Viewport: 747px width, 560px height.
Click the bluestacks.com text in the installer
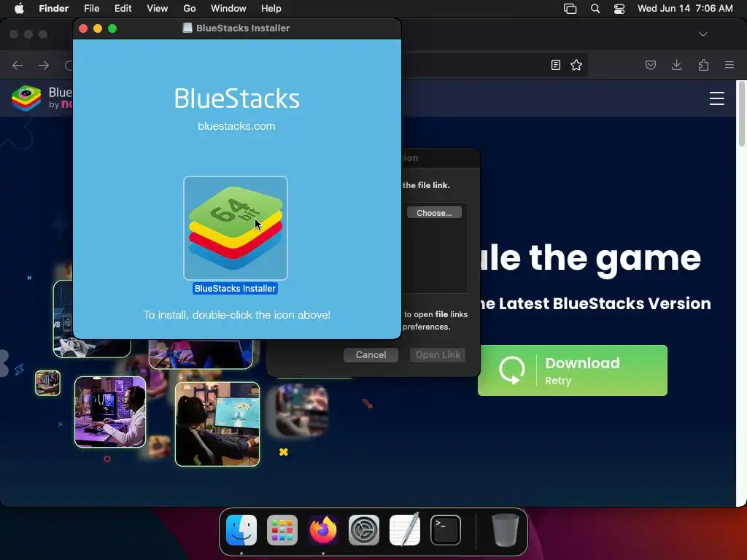(236, 126)
